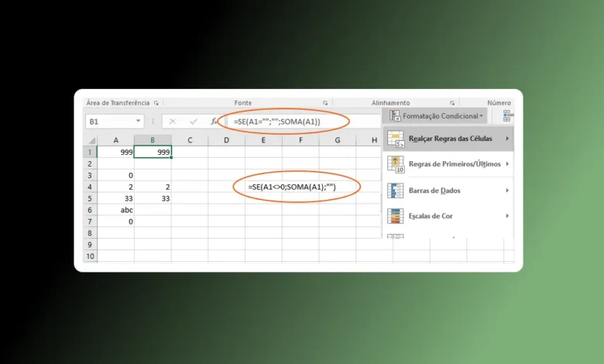This screenshot has height=364, width=604.
Task: Click the cancel X icon in formula bar
Action: [172, 122]
